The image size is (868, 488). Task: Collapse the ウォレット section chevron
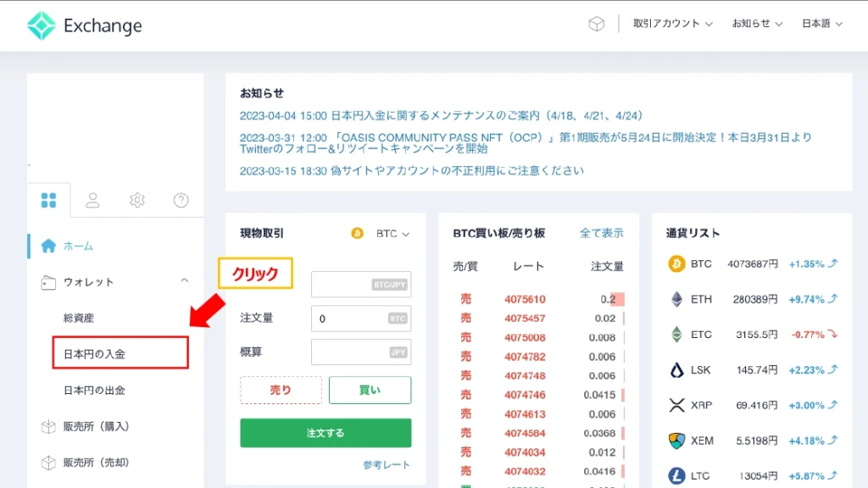click(184, 281)
